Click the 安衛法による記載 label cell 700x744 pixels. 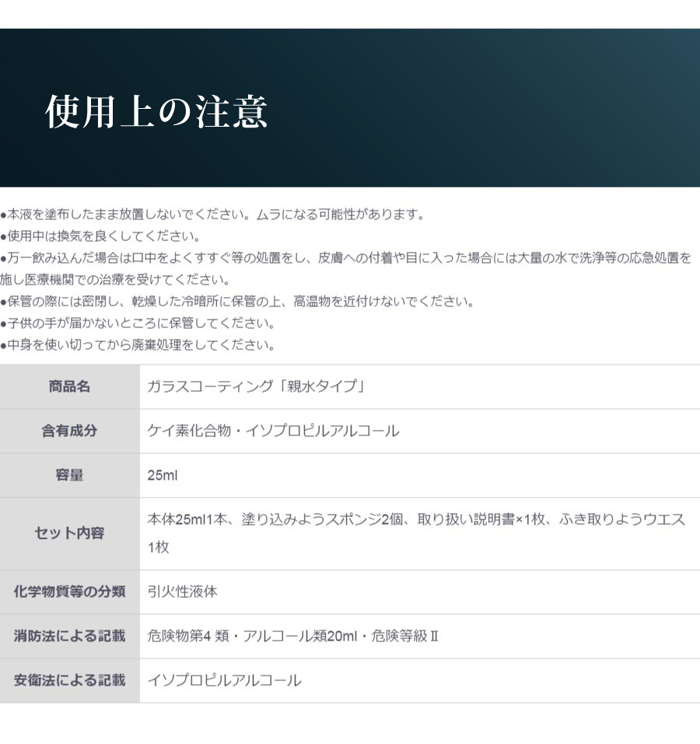[70, 680]
